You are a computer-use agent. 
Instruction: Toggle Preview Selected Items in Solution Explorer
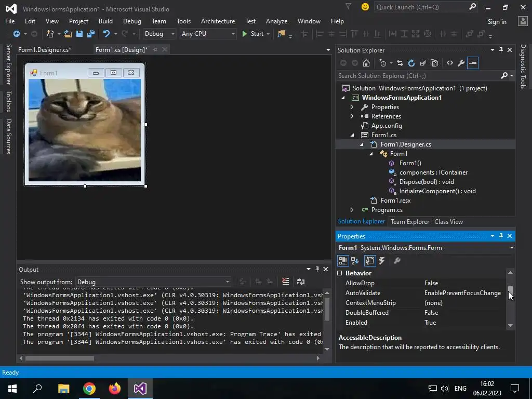(473, 63)
